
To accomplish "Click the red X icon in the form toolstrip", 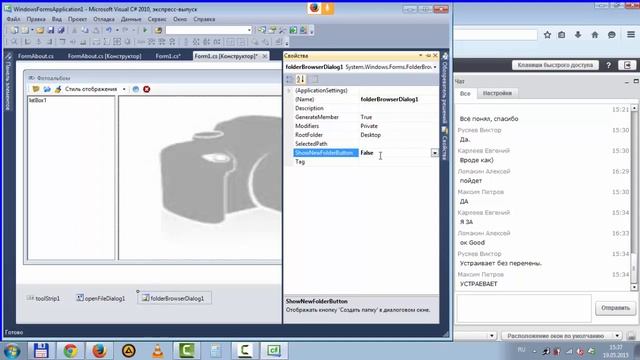I will coord(147,89).
